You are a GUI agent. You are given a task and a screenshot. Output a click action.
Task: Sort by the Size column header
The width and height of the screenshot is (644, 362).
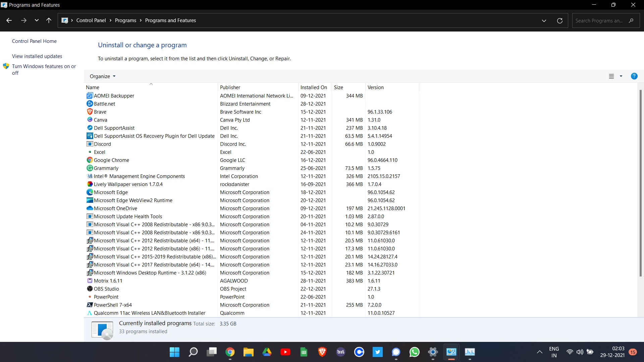[x=348, y=87]
